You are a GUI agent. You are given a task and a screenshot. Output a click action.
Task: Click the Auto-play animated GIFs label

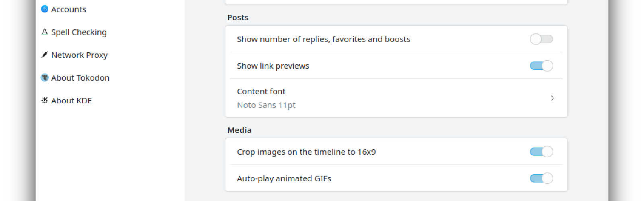click(x=284, y=178)
